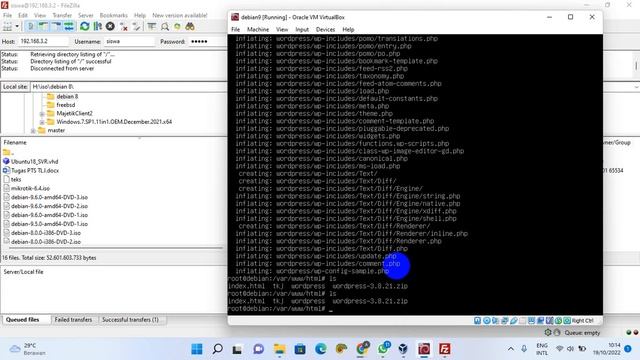Select mikrotik-6.4.iso file
The width and height of the screenshot is (640, 360).
click(x=30, y=189)
